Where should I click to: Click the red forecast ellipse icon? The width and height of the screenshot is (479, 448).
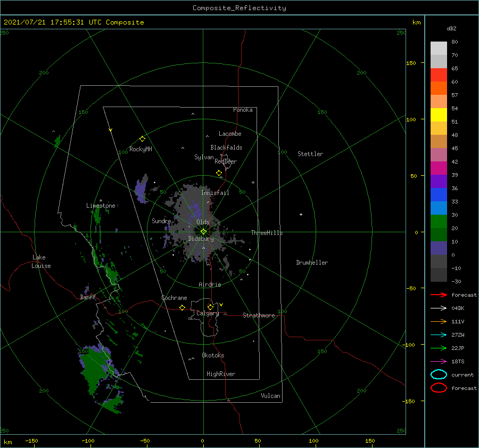tap(439, 388)
